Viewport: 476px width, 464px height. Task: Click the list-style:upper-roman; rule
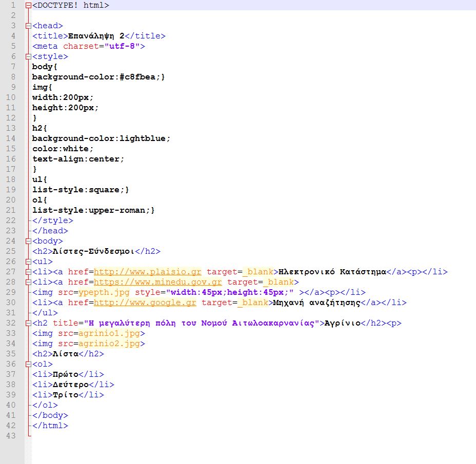(93, 210)
